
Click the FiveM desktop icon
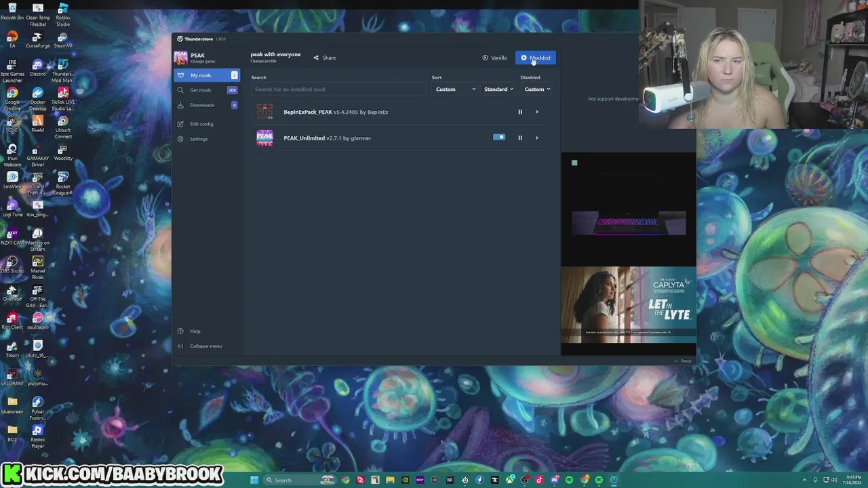[38, 125]
